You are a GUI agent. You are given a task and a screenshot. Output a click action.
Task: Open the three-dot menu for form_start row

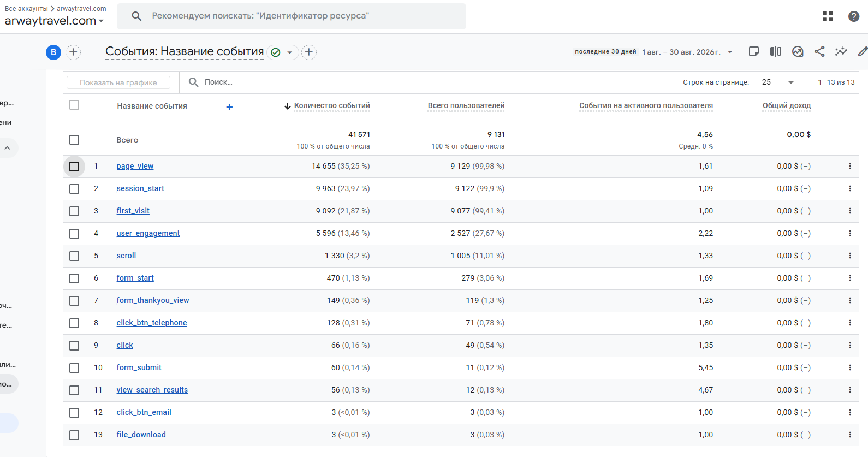coord(850,278)
